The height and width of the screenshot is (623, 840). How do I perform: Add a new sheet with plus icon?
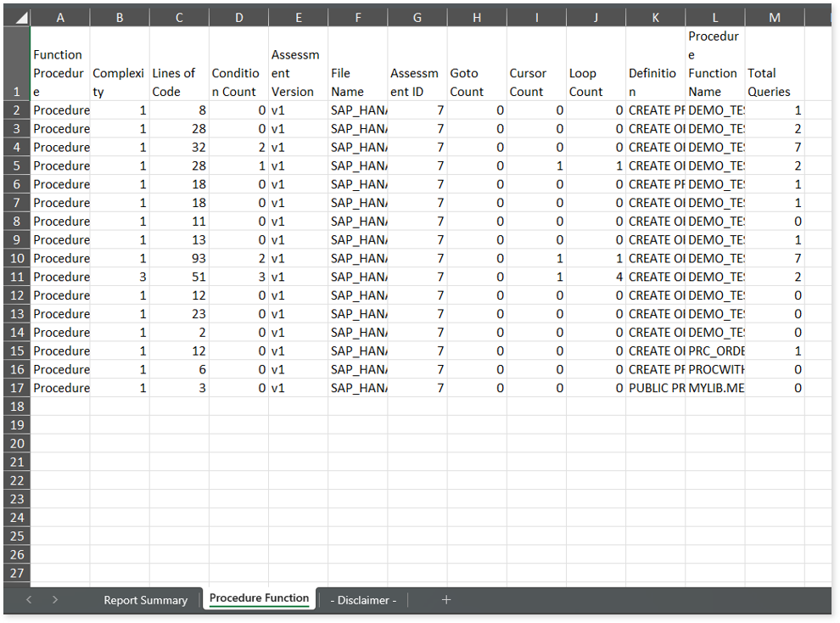(x=446, y=600)
